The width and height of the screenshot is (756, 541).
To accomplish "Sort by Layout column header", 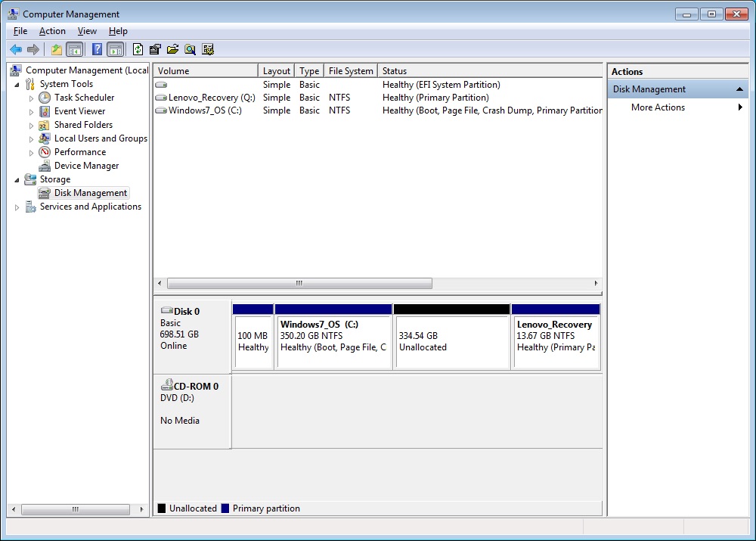I will (276, 71).
